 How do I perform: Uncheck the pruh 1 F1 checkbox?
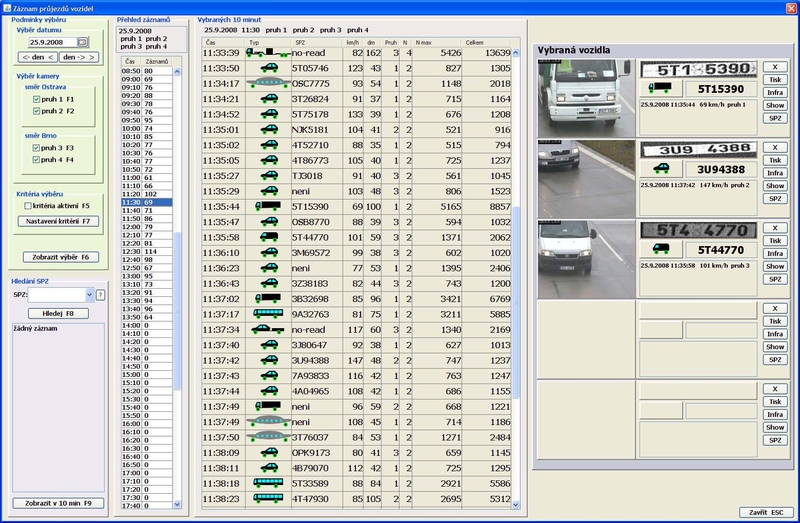37,100
